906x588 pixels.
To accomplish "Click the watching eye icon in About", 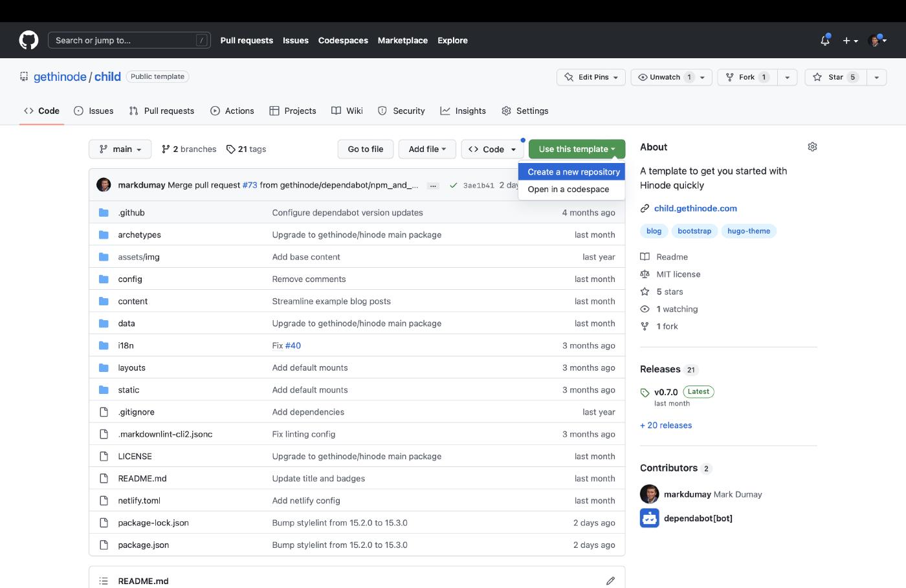I will point(645,309).
